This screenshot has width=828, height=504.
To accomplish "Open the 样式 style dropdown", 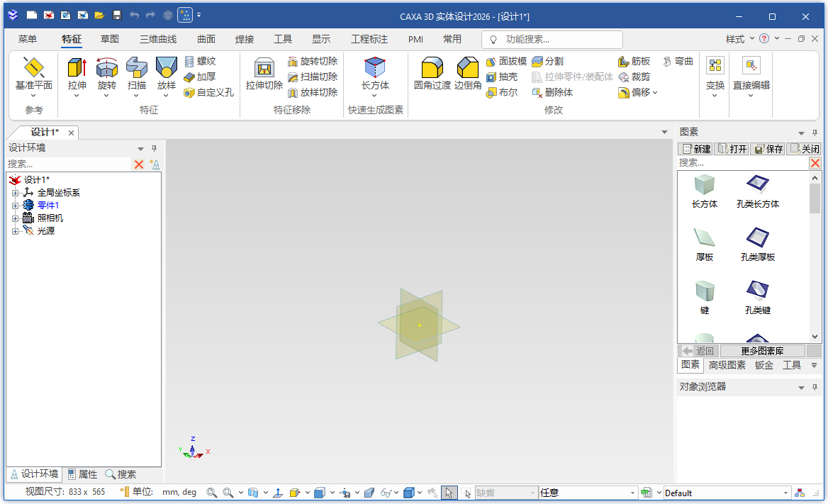I will [740, 38].
